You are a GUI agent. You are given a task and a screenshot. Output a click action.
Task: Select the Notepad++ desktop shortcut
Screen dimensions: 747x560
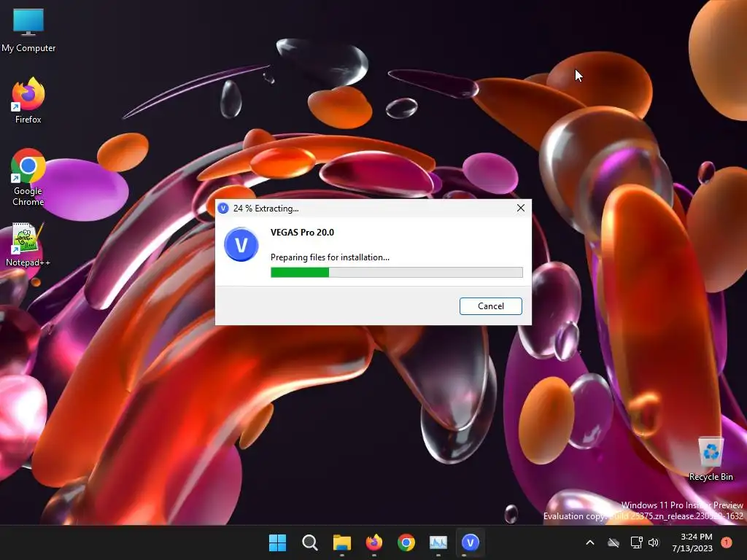click(28, 245)
